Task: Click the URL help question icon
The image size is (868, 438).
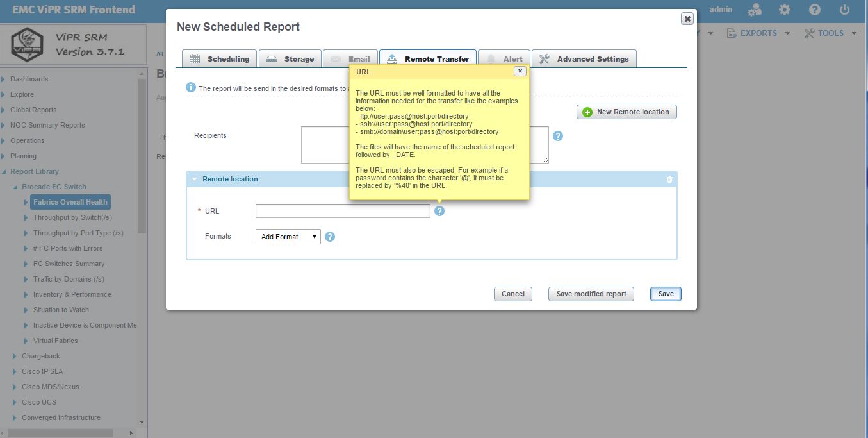Action: [x=439, y=211]
